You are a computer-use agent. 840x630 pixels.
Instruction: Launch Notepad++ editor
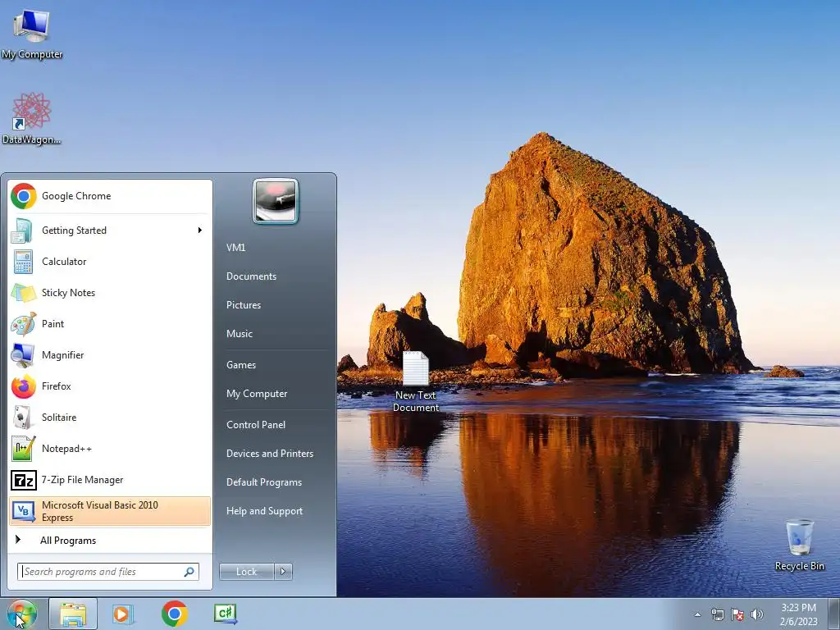[x=110, y=449]
